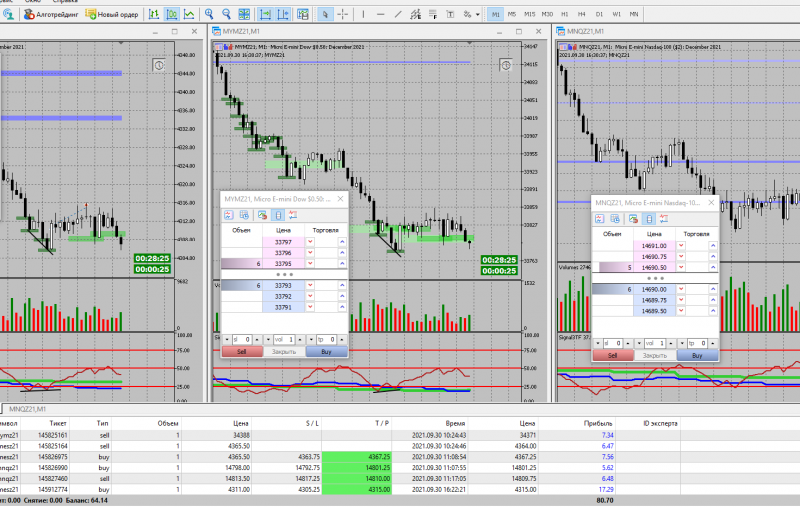Switch to M15 timeframe
Image resolution: width=800 pixels, height=507 pixels.
coord(530,14)
